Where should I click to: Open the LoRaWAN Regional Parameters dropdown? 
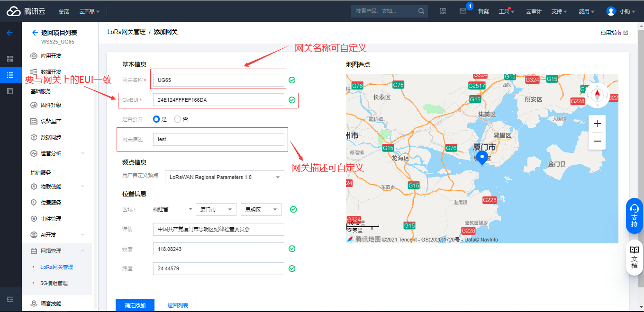tap(224, 177)
